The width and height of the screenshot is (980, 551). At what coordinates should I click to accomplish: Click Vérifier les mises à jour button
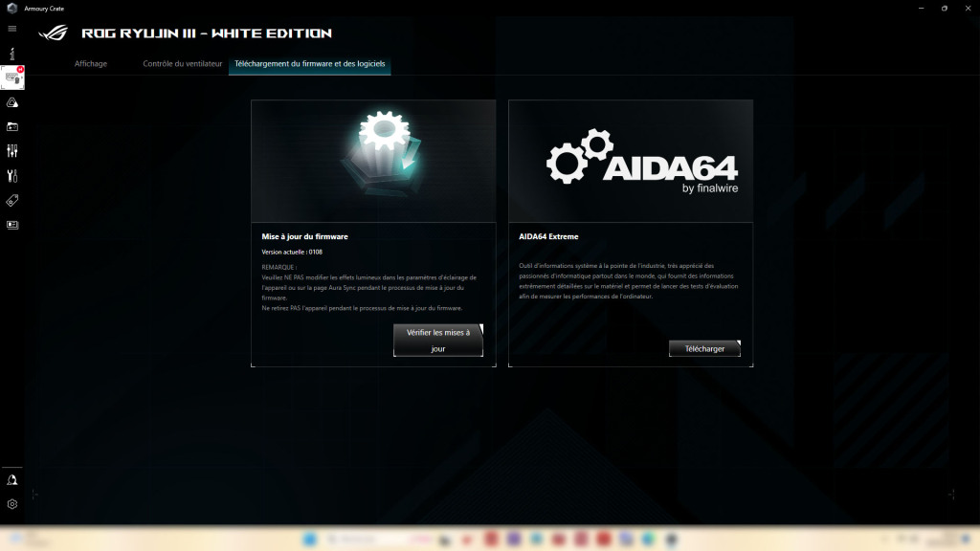click(x=438, y=341)
